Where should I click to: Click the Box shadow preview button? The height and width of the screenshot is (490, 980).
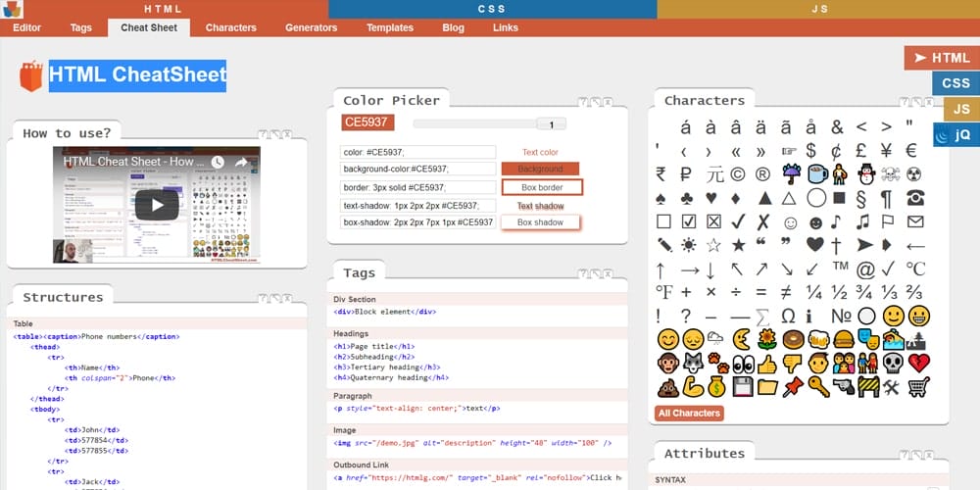point(540,222)
